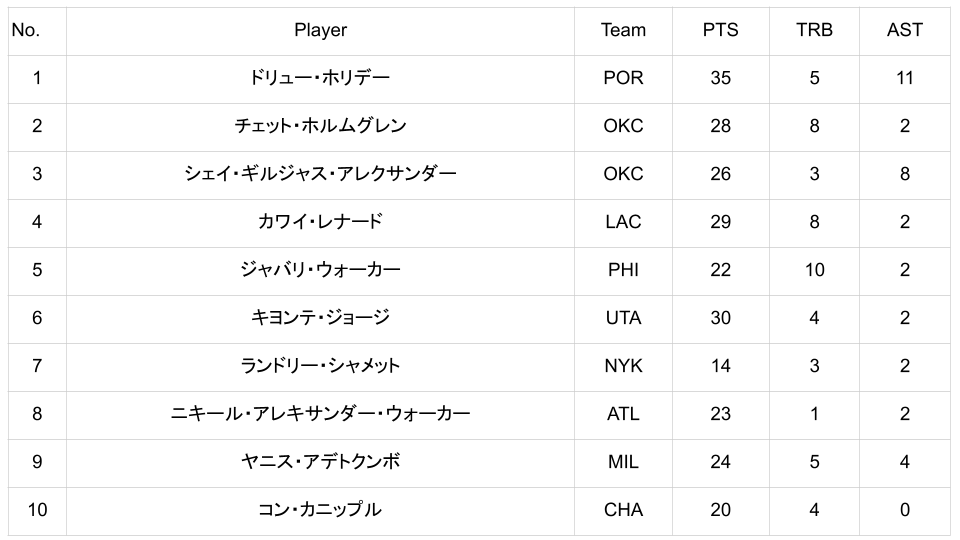The height and width of the screenshot is (540, 960).
Task: Click the TRB column header
Action: (814, 30)
